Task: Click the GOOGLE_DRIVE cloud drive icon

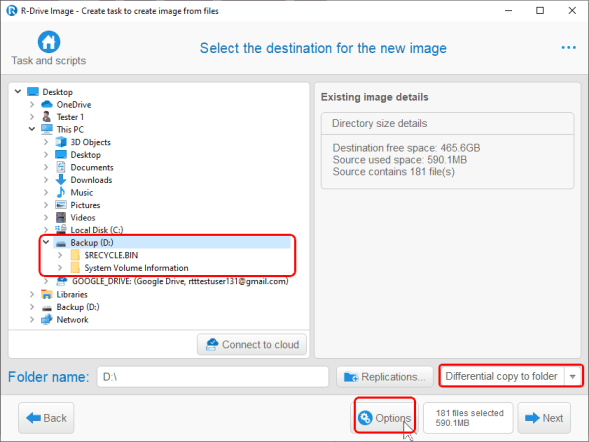Action: (x=61, y=281)
